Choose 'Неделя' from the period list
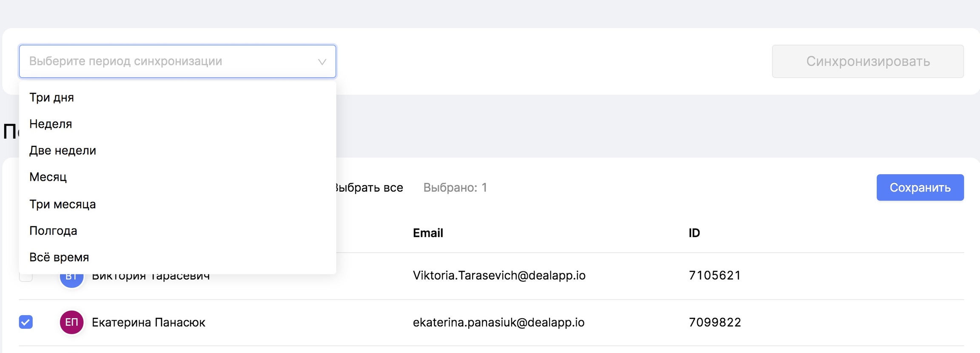 pyautogui.click(x=51, y=124)
